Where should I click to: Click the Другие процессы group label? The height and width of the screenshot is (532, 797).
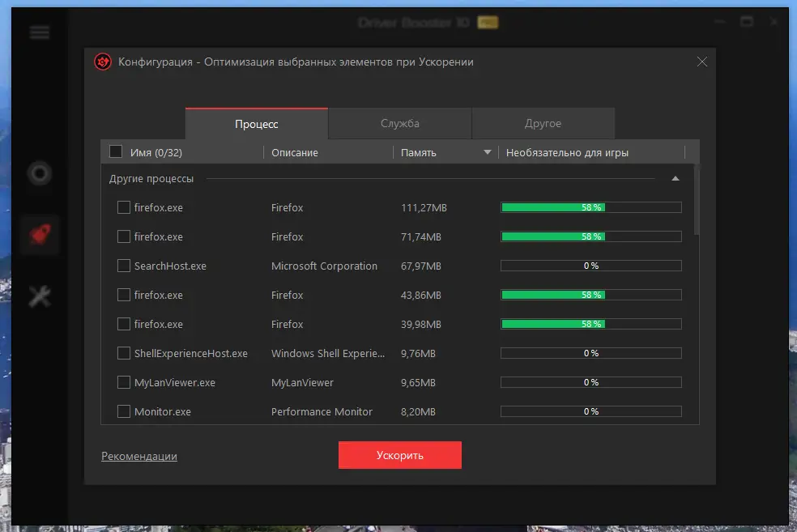(151, 179)
